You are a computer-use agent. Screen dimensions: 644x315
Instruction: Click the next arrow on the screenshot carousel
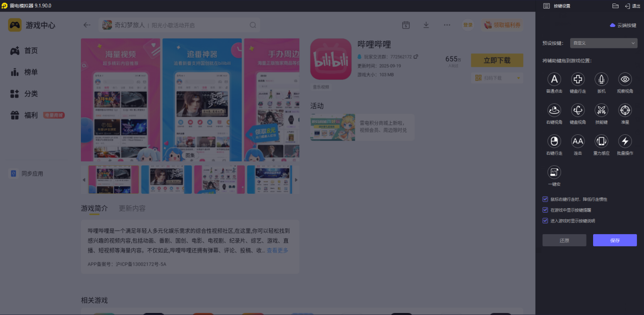pos(295,180)
